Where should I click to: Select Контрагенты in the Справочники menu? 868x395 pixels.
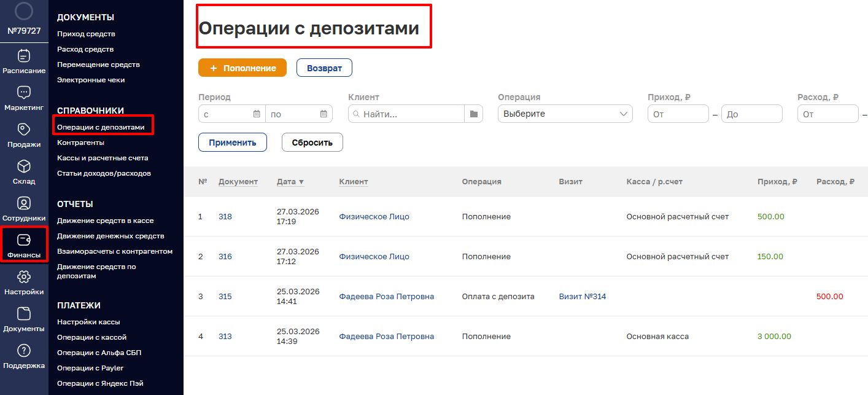pos(80,143)
